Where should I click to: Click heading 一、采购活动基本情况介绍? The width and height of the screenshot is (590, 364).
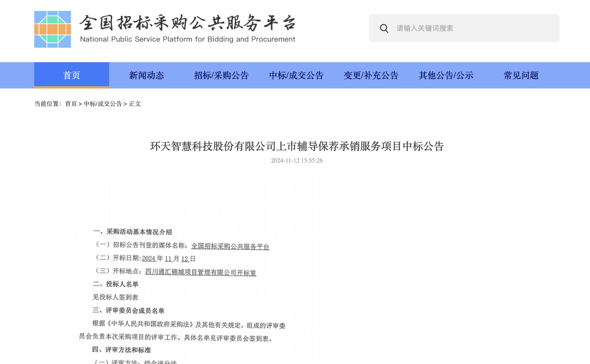pyautogui.click(x=133, y=232)
